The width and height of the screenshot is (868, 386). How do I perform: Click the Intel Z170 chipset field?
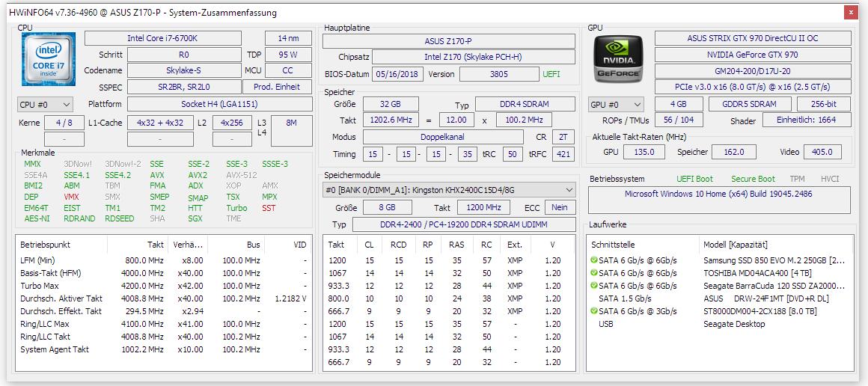click(x=474, y=57)
